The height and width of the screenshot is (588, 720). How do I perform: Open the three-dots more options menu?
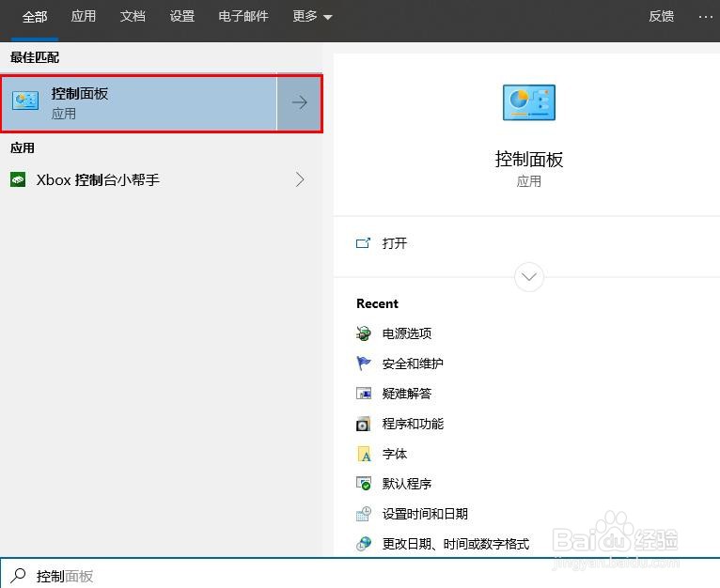point(705,17)
